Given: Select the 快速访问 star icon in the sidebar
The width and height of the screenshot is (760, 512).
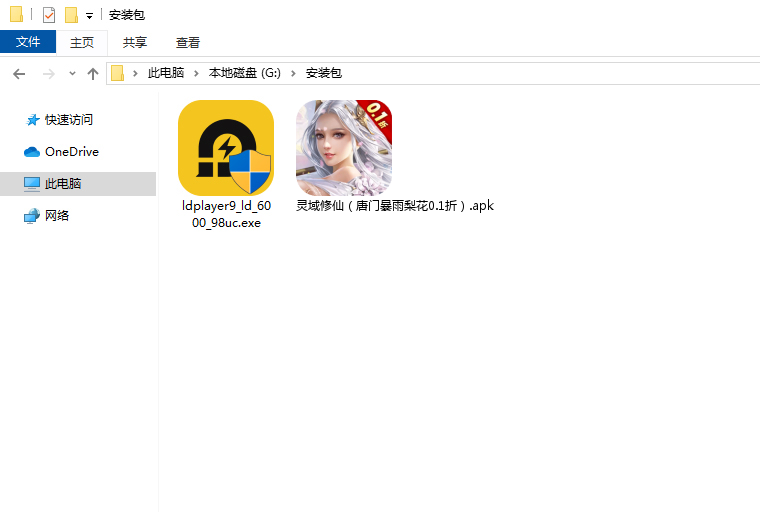Looking at the screenshot, I should pos(33,120).
